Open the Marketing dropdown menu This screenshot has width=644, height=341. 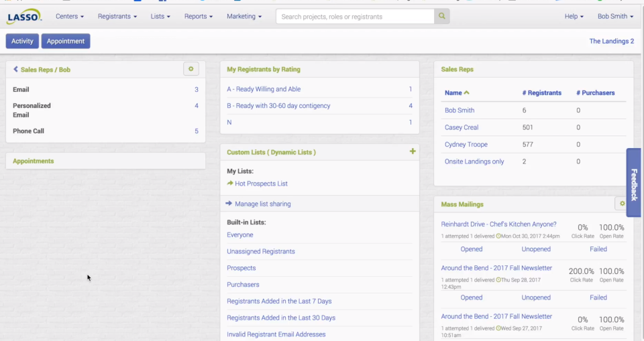[244, 17]
